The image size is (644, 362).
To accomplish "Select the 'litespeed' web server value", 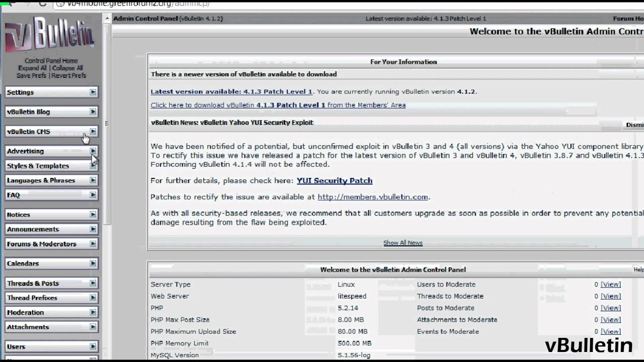I will point(352,296).
